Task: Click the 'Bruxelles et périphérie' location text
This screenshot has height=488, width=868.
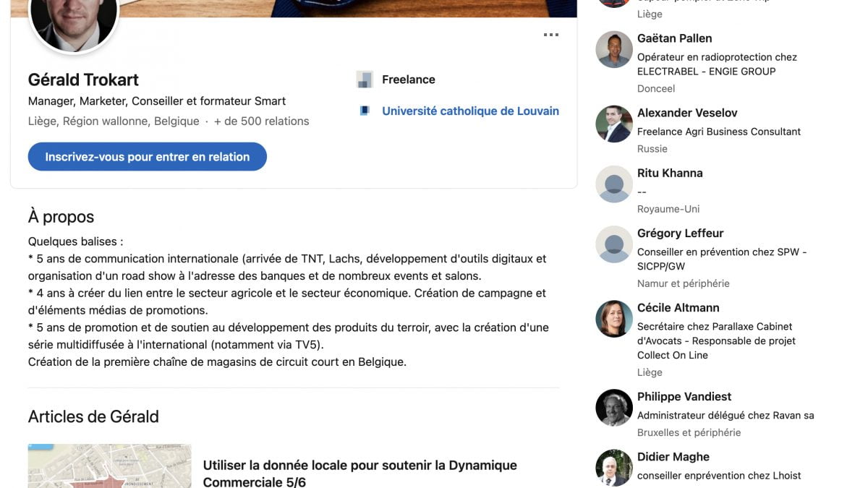Action: (689, 432)
